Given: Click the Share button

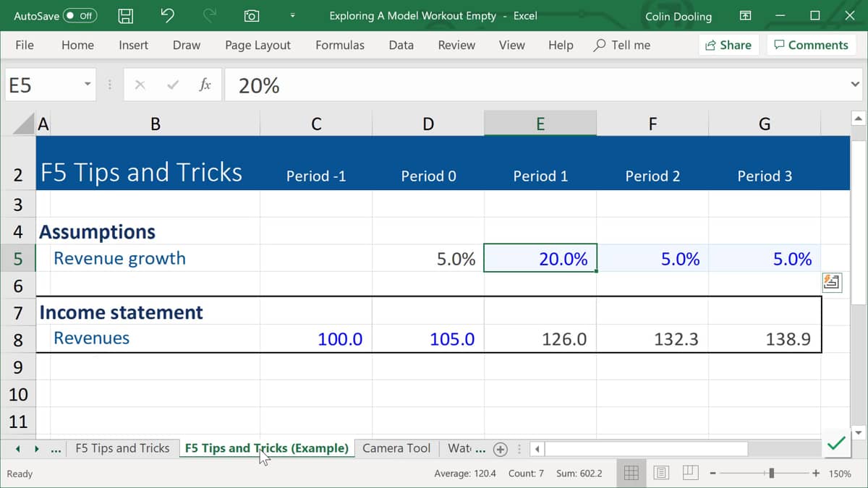Looking at the screenshot, I should (729, 45).
